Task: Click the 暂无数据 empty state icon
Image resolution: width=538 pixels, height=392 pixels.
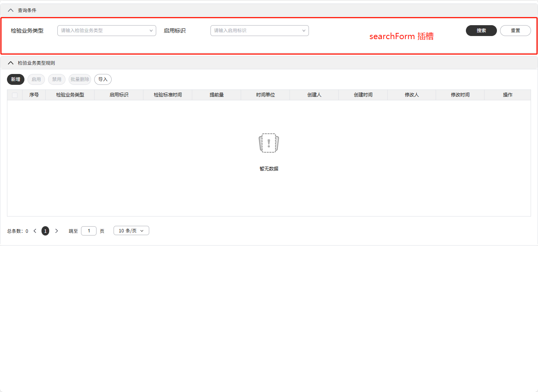Action: click(269, 143)
